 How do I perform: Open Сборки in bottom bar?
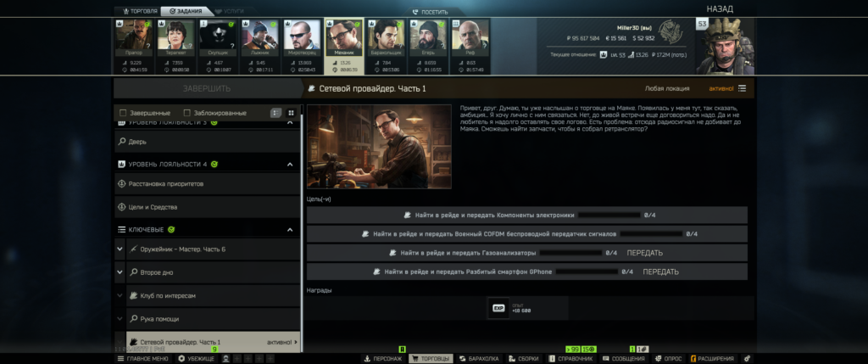(524, 358)
